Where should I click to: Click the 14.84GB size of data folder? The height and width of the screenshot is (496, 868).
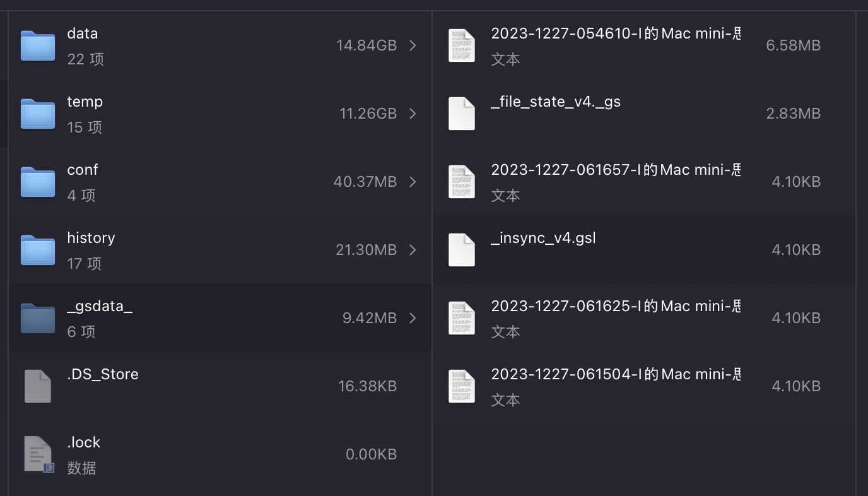[x=366, y=45]
